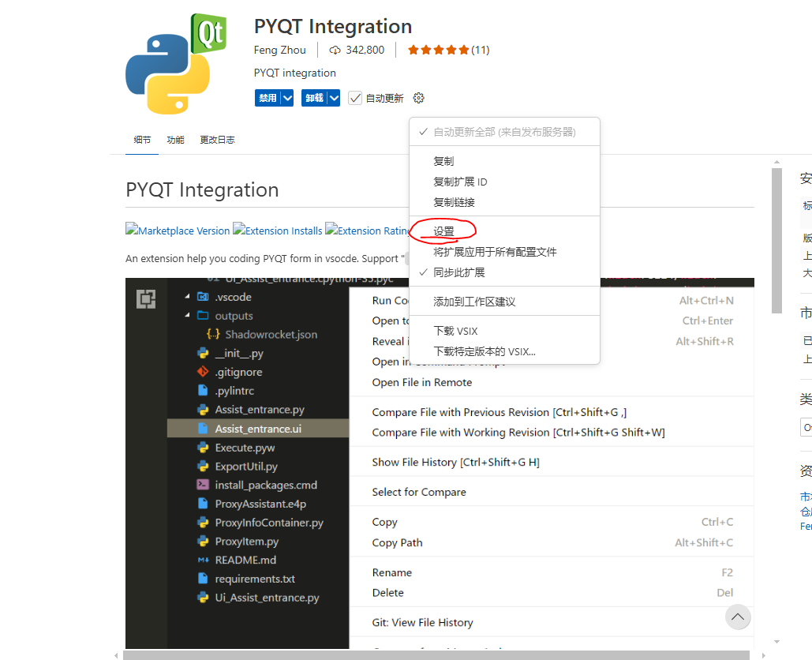Toggle the 自动更新 checkbox
The image size is (812, 660).
(x=355, y=98)
